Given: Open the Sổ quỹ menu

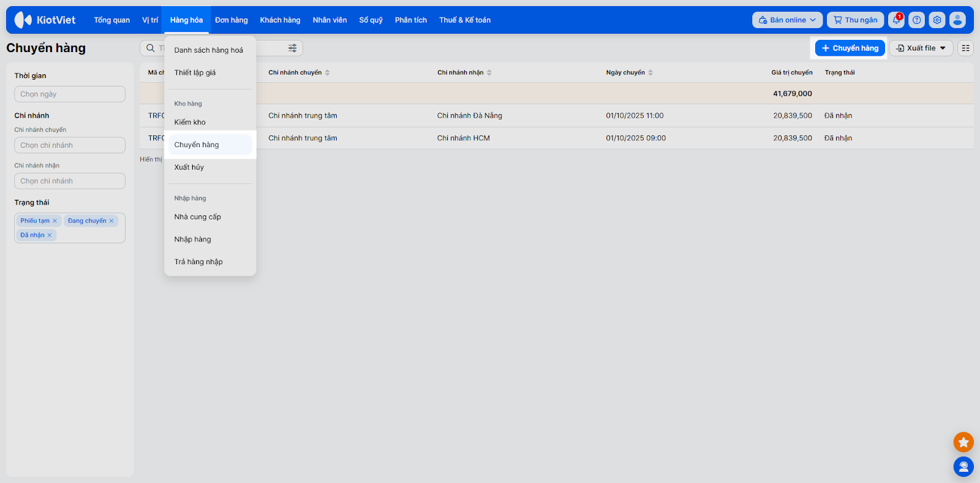Looking at the screenshot, I should [x=371, y=20].
